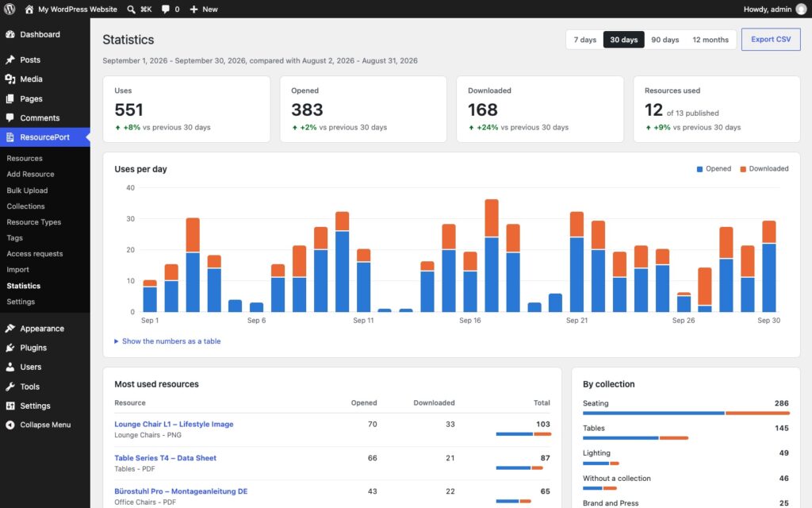Click the Uses 551 stat card
Viewport: 812px width, 508px height.
pyautogui.click(x=186, y=109)
